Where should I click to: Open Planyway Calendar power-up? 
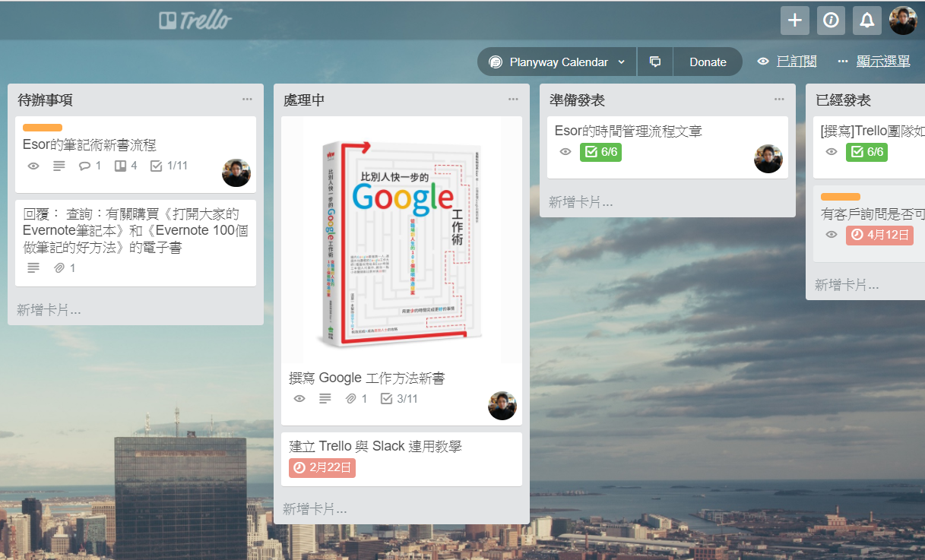tap(557, 62)
